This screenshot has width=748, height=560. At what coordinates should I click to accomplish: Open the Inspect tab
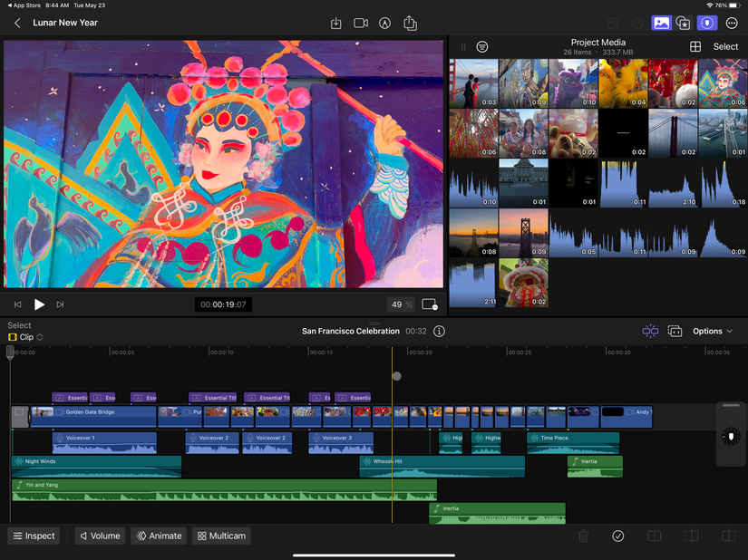34,536
